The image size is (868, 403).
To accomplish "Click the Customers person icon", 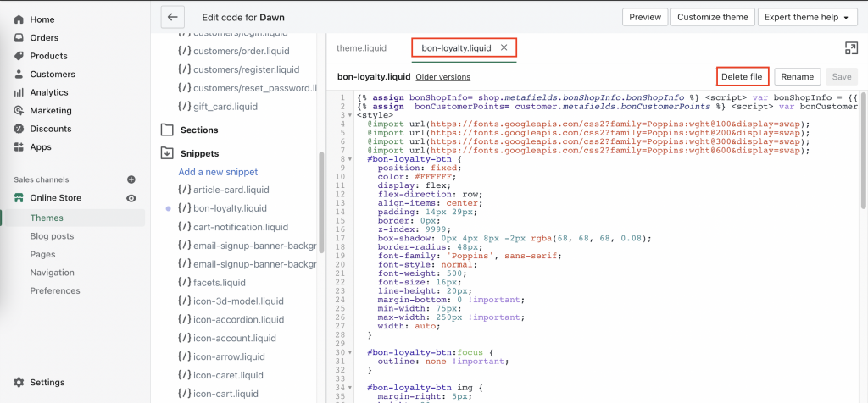I will click(19, 74).
